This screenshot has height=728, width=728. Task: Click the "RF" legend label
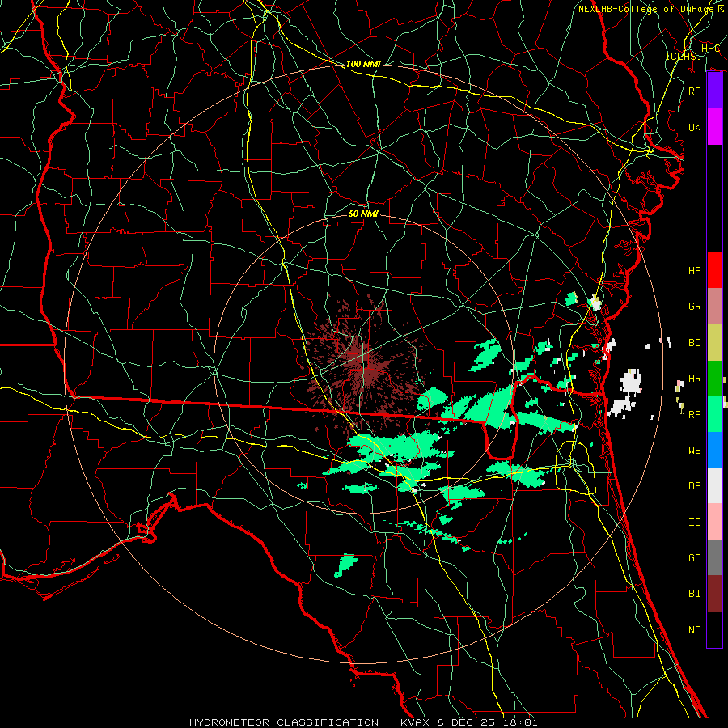click(695, 91)
